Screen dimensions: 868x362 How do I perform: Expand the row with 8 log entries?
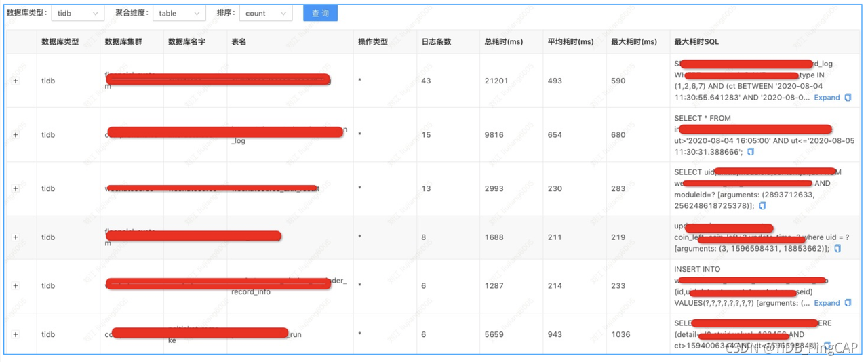[x=16, y=237]
